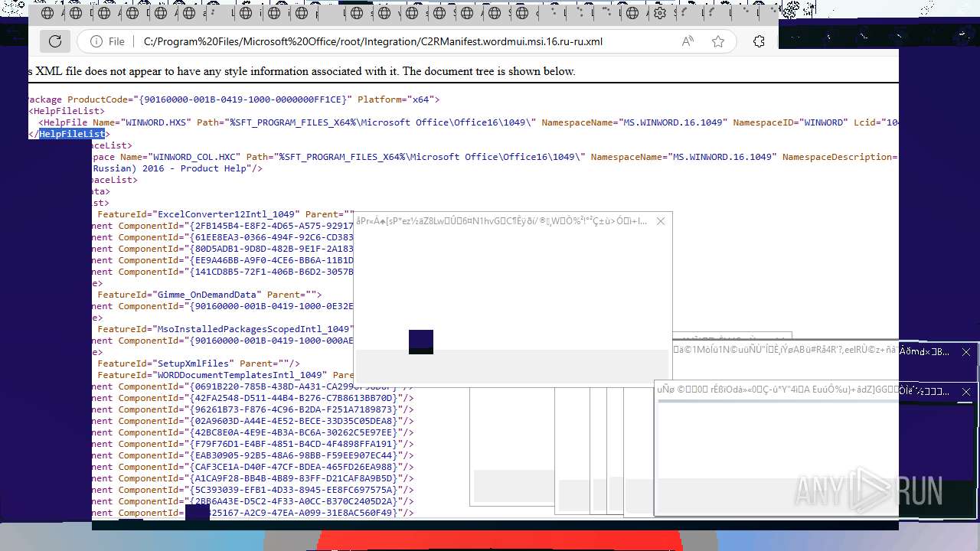Click the XML style information notice text
This screenshot has width=980, height=551.
pos(302,71)
